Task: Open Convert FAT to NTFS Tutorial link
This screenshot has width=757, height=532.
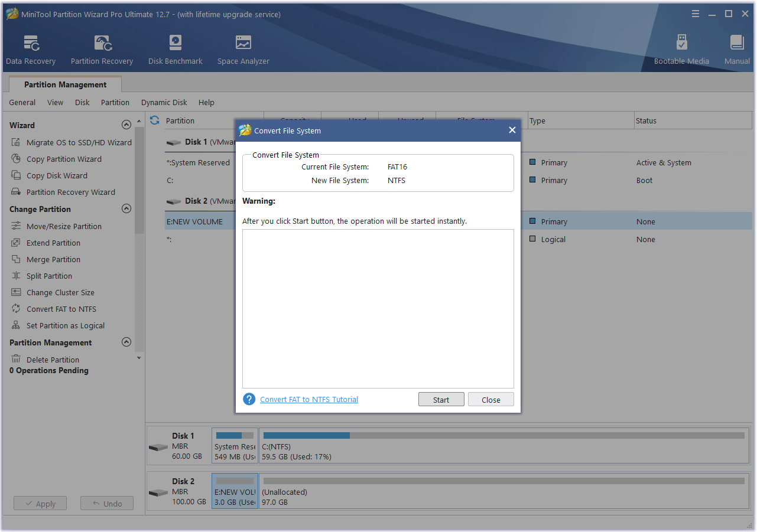Action: point(309,400)
